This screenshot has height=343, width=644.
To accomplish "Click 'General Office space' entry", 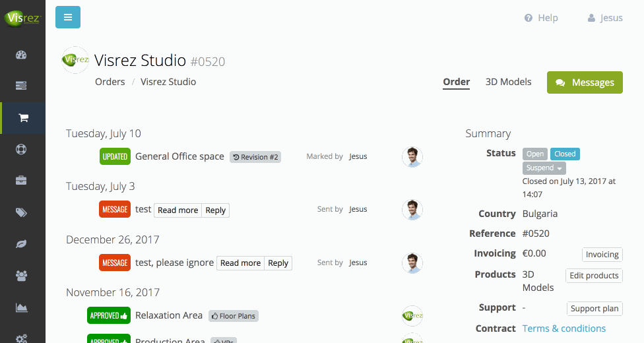I will pyautogui.click(x=179, y=156).
